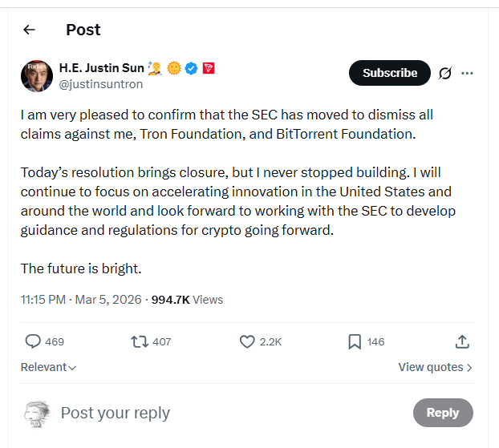Open View quotes link

coord(435,367)
